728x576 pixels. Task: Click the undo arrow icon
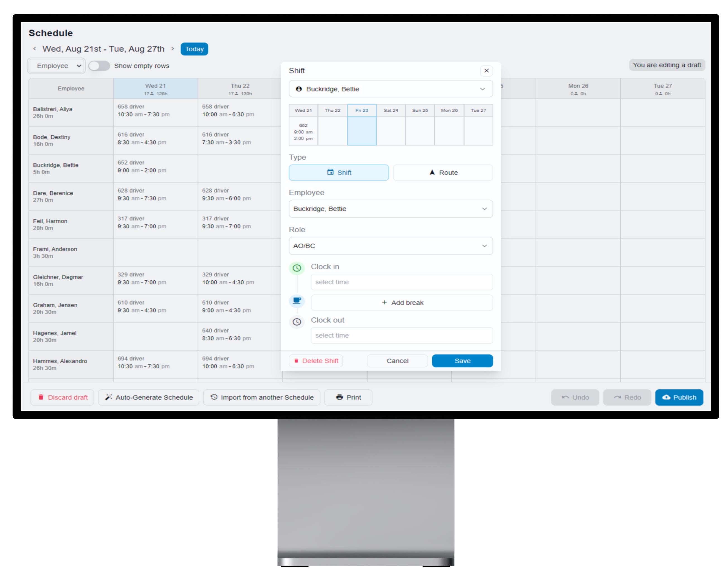click(565, 397)
